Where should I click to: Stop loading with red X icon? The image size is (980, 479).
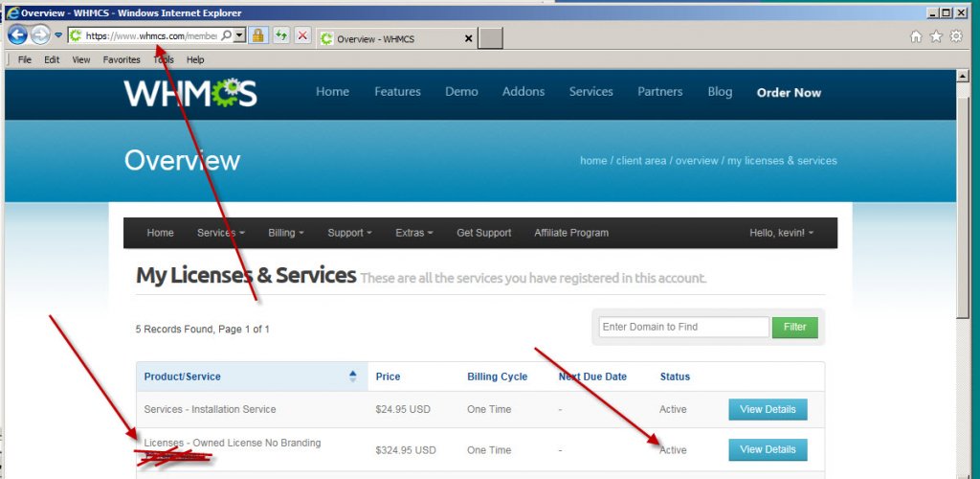pyautogui.click(x=302, y=35)
